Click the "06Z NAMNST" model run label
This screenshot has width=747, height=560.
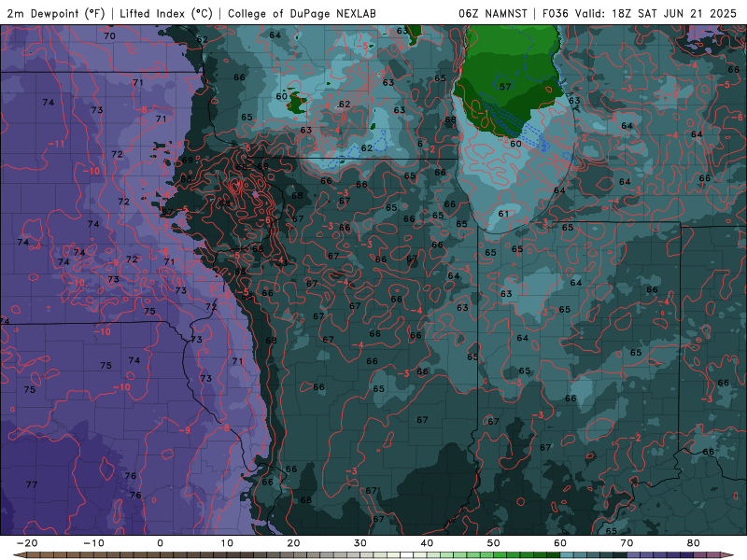click(493, 13)
